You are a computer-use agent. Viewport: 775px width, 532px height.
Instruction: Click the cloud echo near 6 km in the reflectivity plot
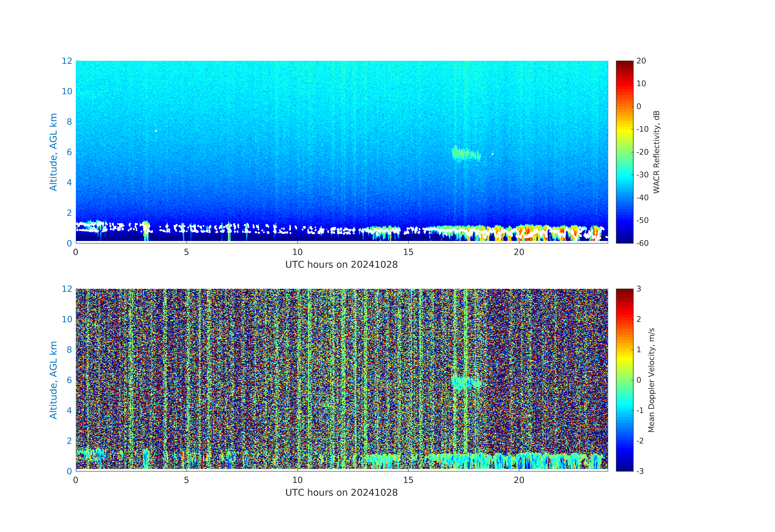pos(466,154)
